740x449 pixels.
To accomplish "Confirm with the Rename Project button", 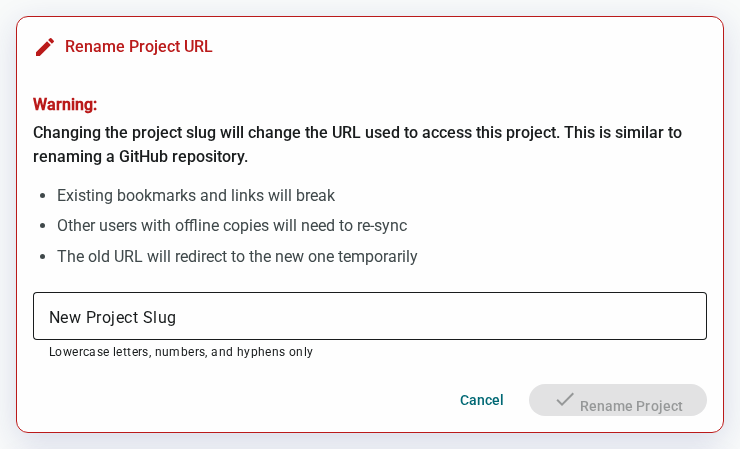I will click(x=618, y=400).
